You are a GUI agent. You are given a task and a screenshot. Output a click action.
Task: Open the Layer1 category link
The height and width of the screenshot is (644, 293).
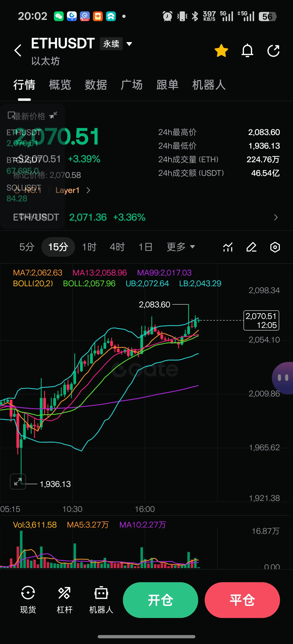click(x=67, y=190)
